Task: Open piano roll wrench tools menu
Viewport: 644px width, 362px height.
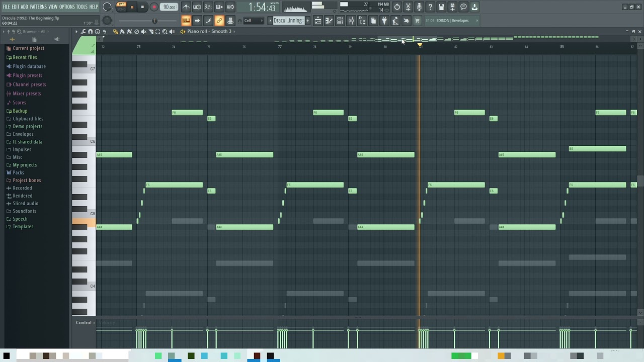Action: click(83, 32)
